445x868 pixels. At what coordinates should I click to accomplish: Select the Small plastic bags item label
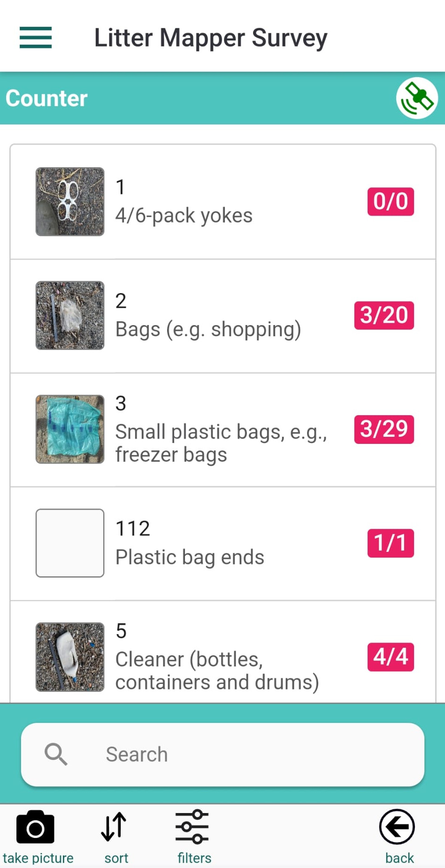coord(221,443)
